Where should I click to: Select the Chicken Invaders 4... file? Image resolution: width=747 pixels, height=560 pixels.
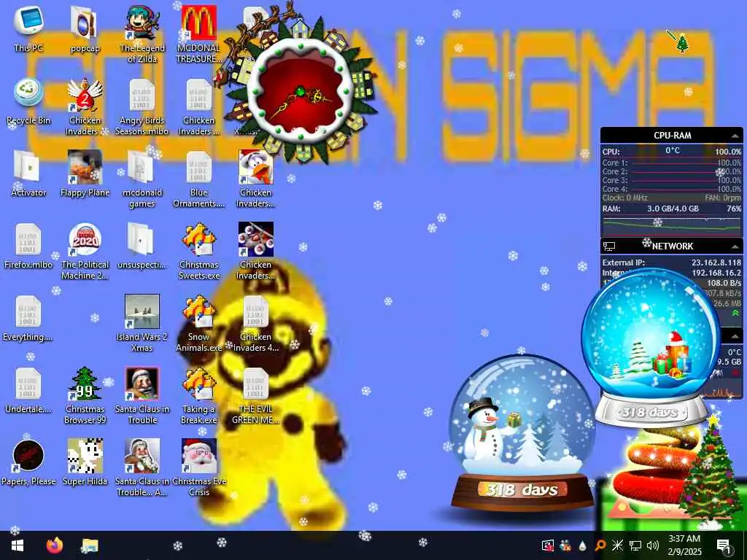[256, 324]
